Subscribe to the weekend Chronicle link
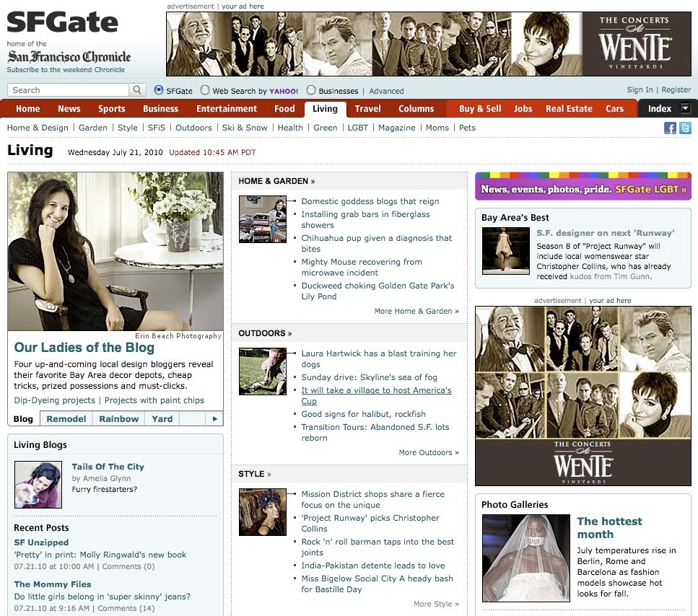The width and height of the screenshot is (698, 616). point(66,70)
